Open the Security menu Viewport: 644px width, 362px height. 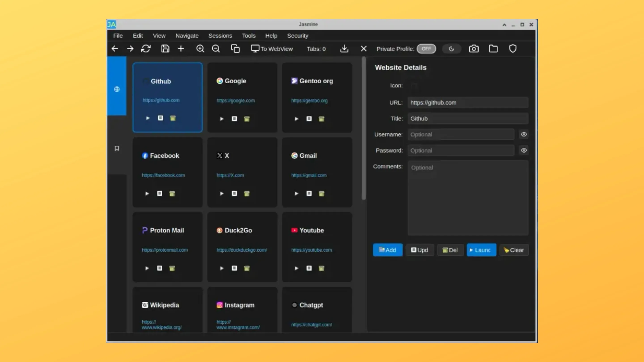tap(298, 36)
